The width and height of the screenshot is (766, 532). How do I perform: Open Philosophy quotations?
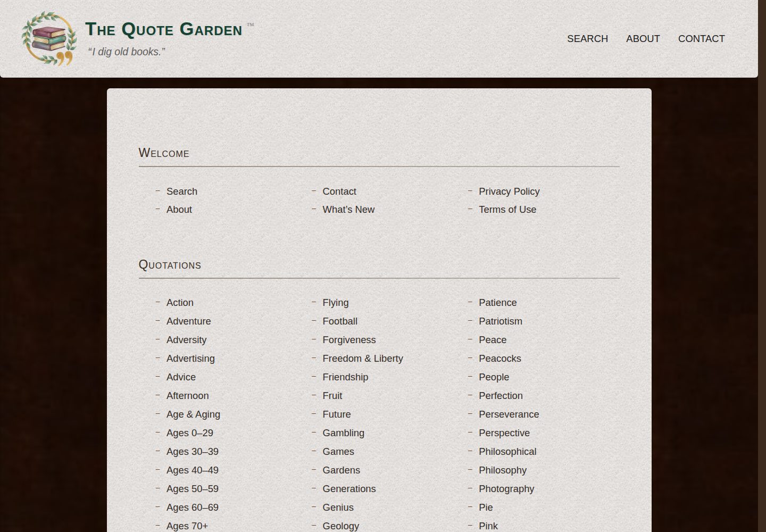click(503, 470)
